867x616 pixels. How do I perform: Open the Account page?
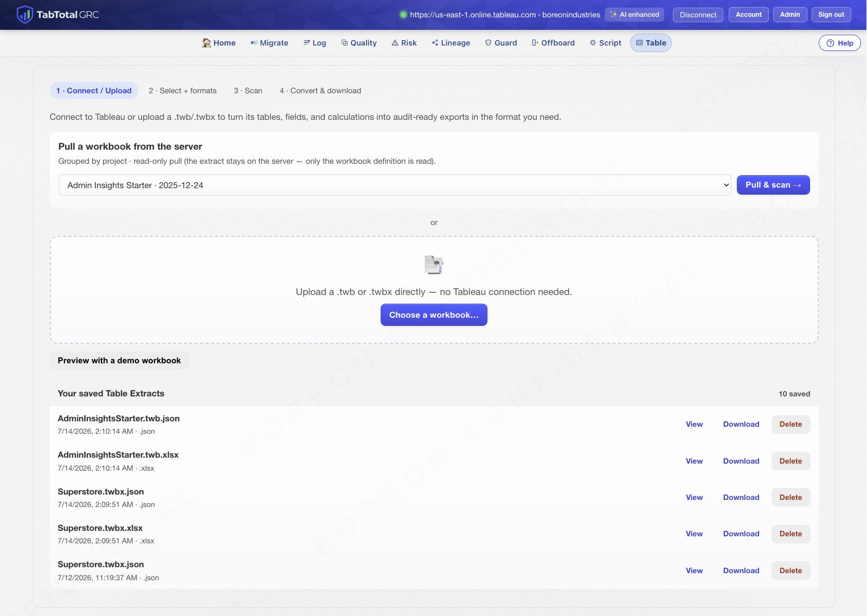(x=748, y=15)
